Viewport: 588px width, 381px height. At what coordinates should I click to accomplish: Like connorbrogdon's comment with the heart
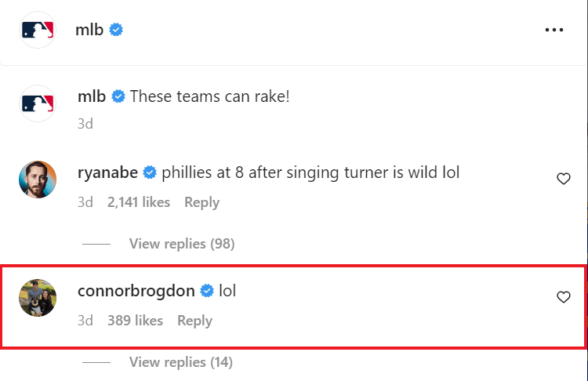click(x=563, y=297)
